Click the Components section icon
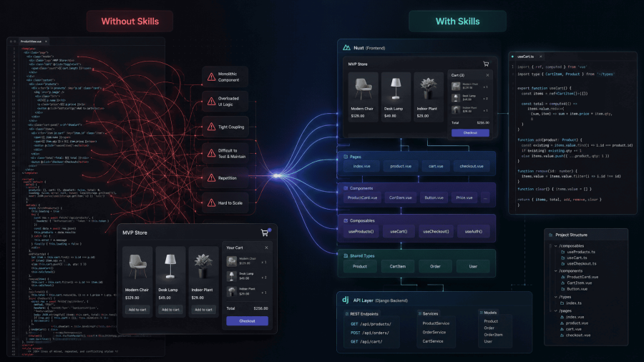The height and width of the screenshot is (362, 644). coord(346,188)
